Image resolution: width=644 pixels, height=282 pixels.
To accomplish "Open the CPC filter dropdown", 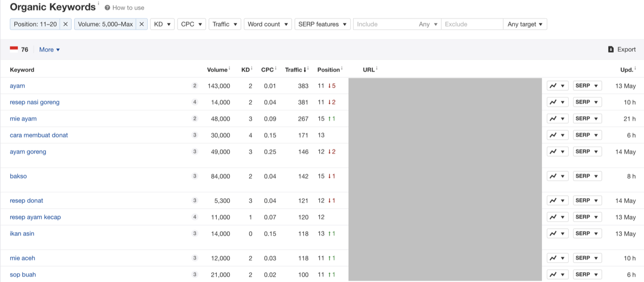I will (191, 24).
